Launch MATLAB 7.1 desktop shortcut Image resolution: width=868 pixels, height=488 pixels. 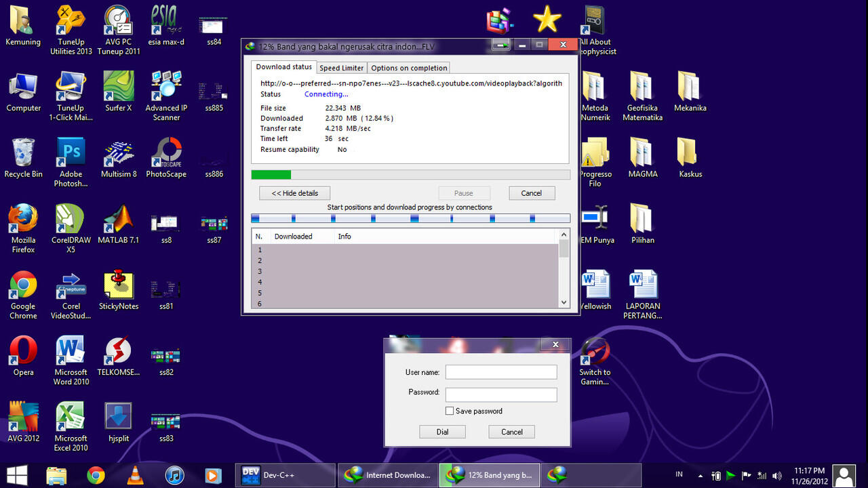point(119,224)
